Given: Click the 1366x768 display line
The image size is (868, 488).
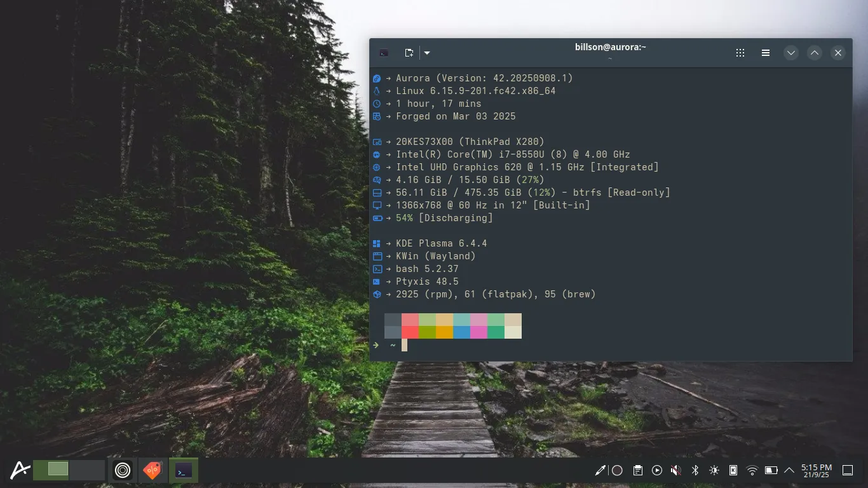Looking at the screenshot, I should click(493, 205).
